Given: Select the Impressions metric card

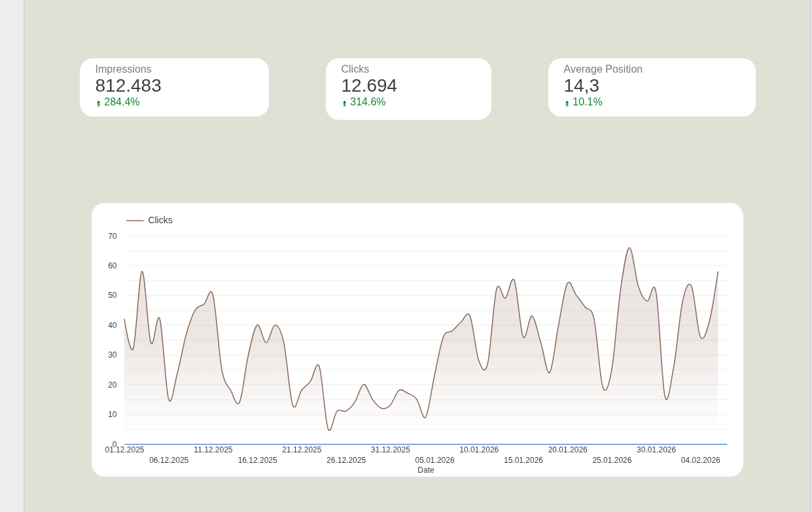Looking at the screenshot, I should 174,87.
